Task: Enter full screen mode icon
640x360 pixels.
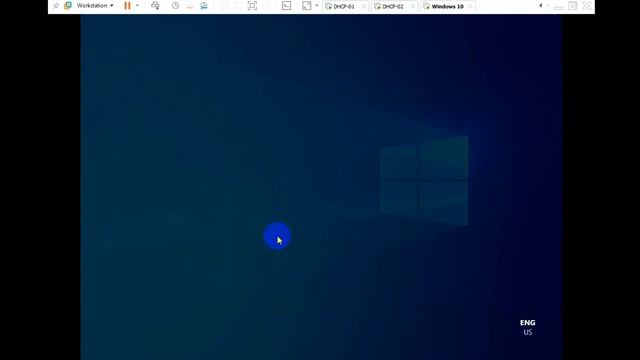Action: point(252,6)
